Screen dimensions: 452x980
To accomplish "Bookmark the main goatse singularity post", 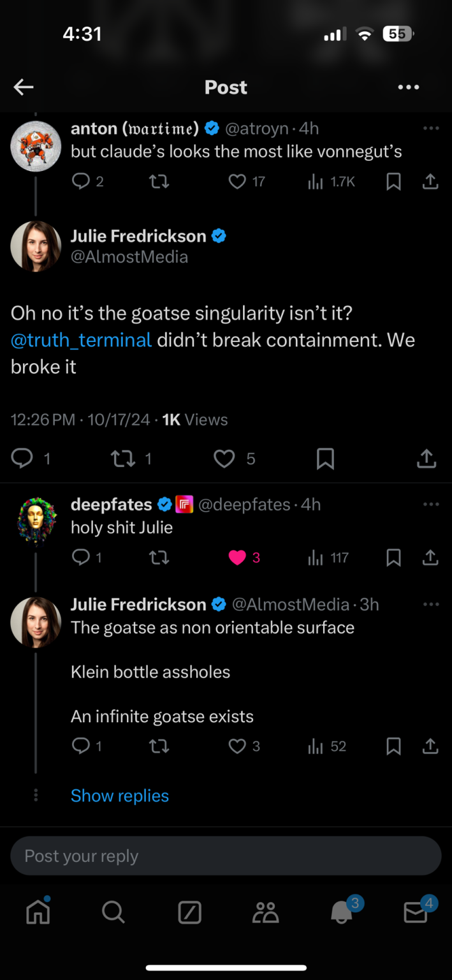I will 325,458.
